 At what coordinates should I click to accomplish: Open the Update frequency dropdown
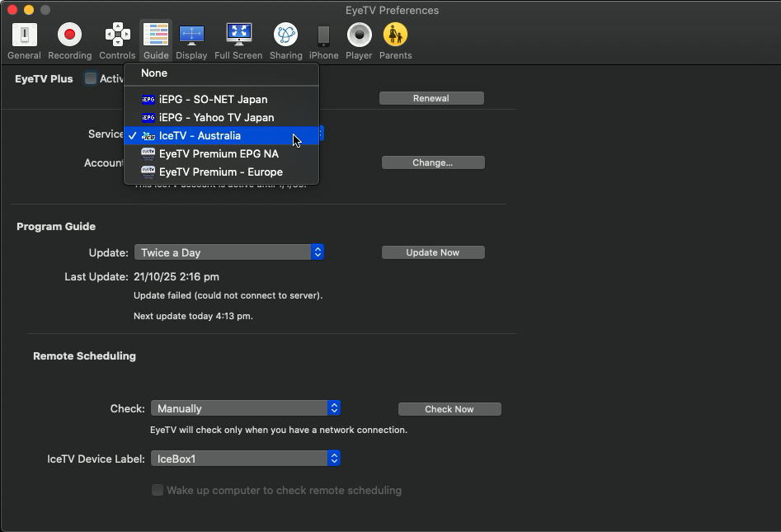[x=229, y=252]
